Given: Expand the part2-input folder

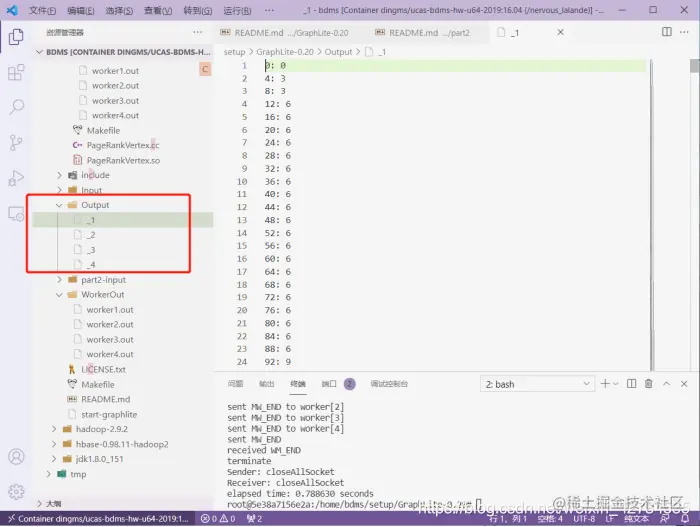Looking at the screenshot, I should tap(59, 280).
